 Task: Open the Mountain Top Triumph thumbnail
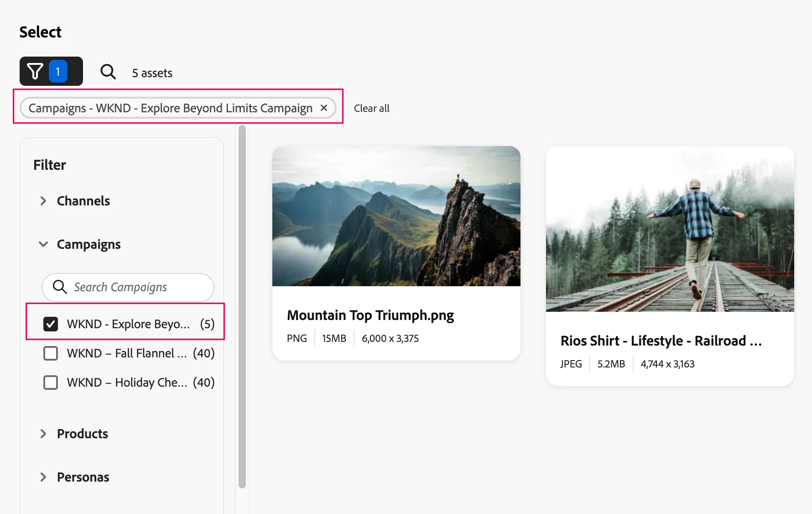coord(396,216)
